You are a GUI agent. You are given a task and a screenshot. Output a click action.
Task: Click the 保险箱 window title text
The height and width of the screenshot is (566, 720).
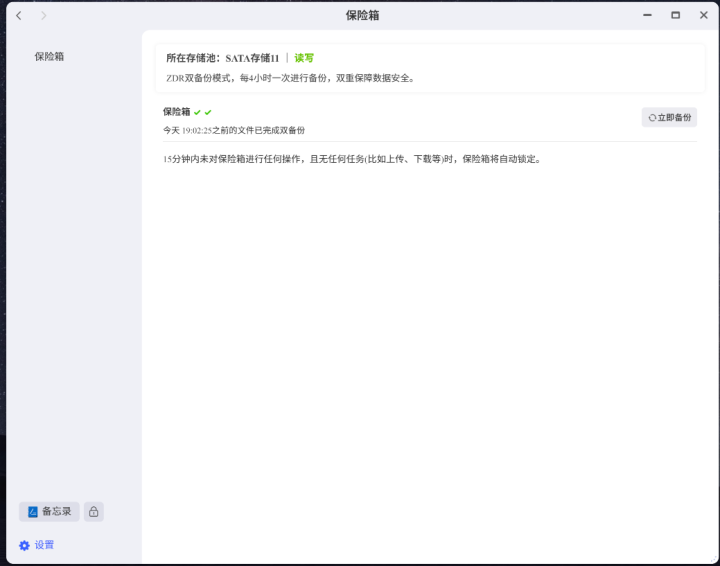[x=362, y=15]
